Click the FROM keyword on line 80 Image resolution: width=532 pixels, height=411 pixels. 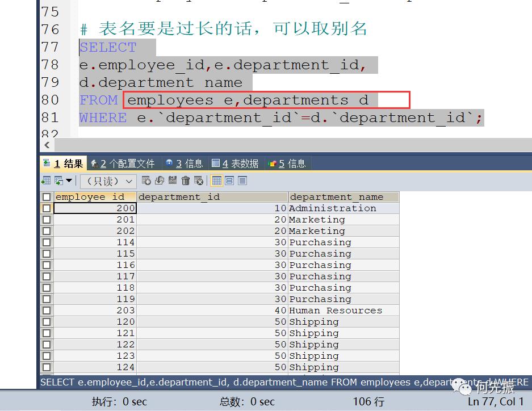point(99,100)
